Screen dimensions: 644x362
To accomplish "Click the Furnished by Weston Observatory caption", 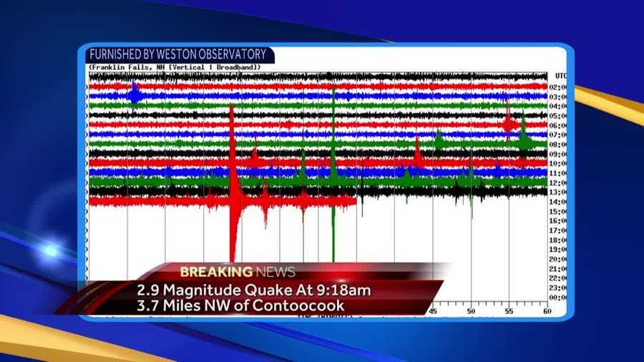I will click(177, 54).
